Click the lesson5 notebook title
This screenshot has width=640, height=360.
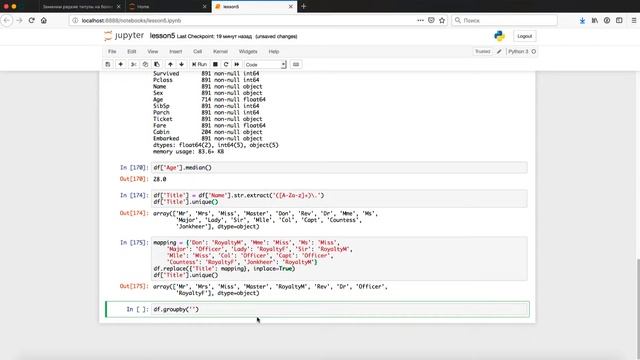162,36
